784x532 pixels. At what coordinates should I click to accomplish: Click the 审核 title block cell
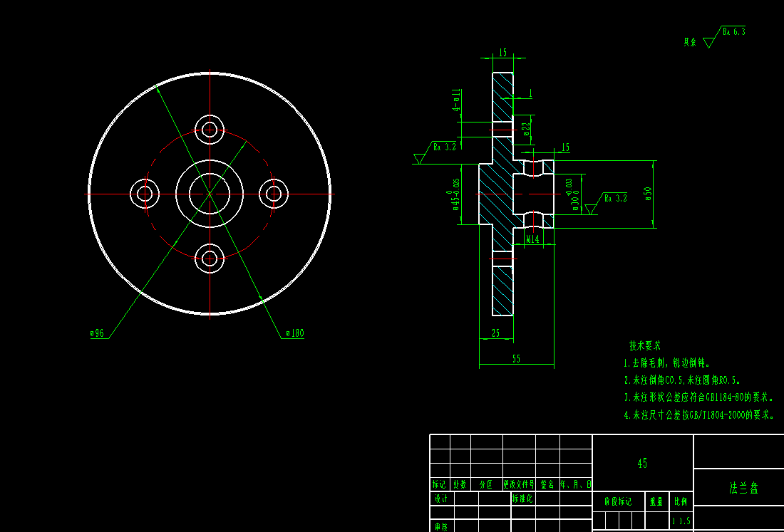[x=441, y=526]
